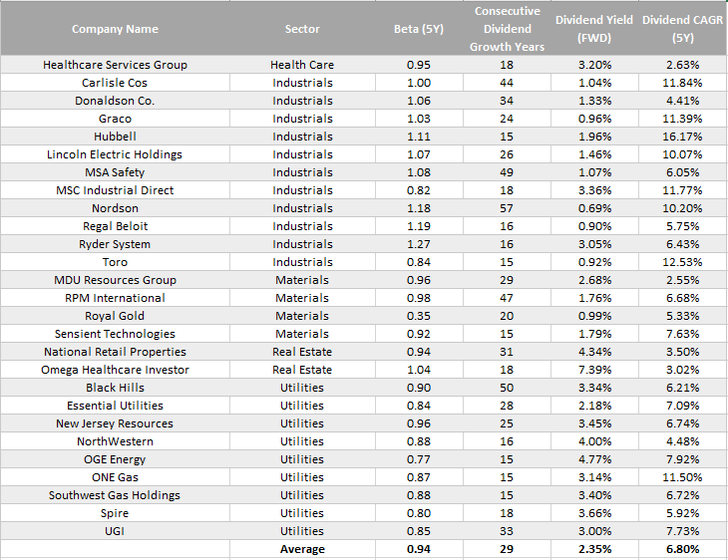Click the Dividend Yield (FWD) header
Viewport: 728px width, 560px height.
coord(594,29)
